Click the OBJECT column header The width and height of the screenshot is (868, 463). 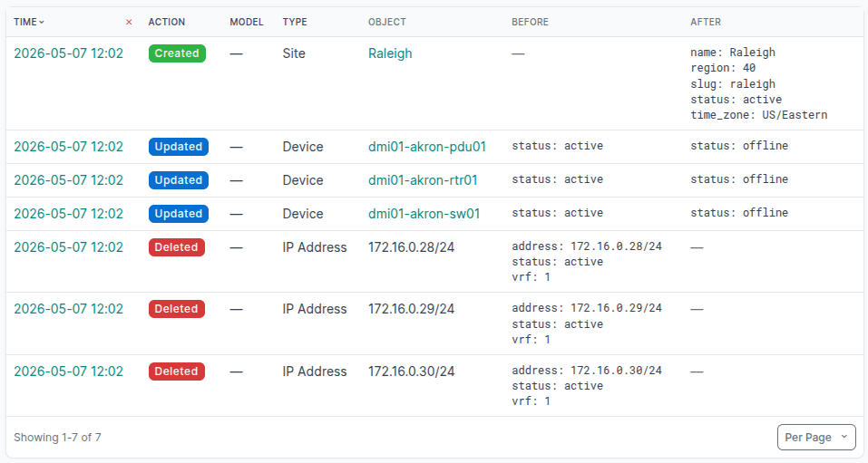point(387,22)
